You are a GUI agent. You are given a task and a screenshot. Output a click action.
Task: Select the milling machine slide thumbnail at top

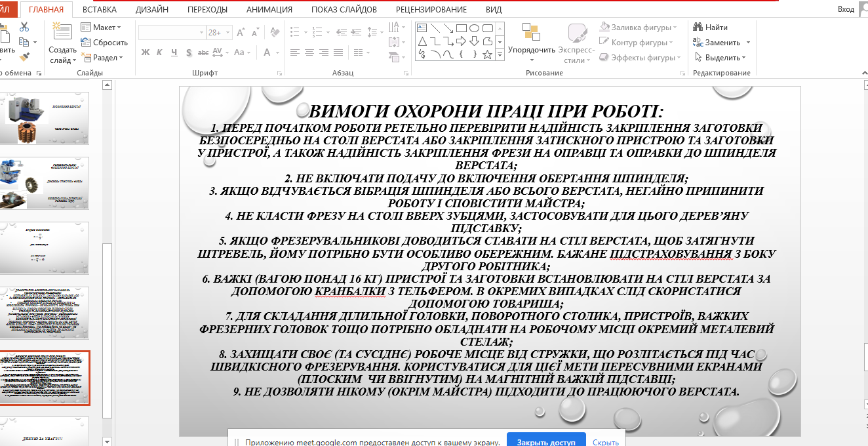pyautogui.click(x=45, y=118)
